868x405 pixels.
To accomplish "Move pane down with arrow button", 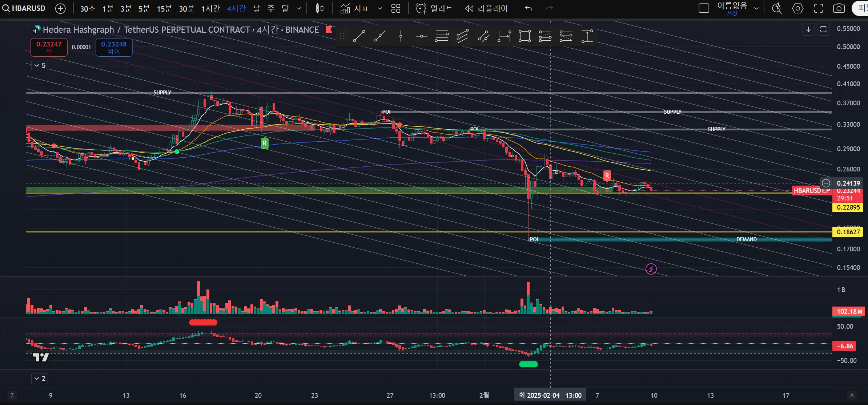I will tap(808, 29).
